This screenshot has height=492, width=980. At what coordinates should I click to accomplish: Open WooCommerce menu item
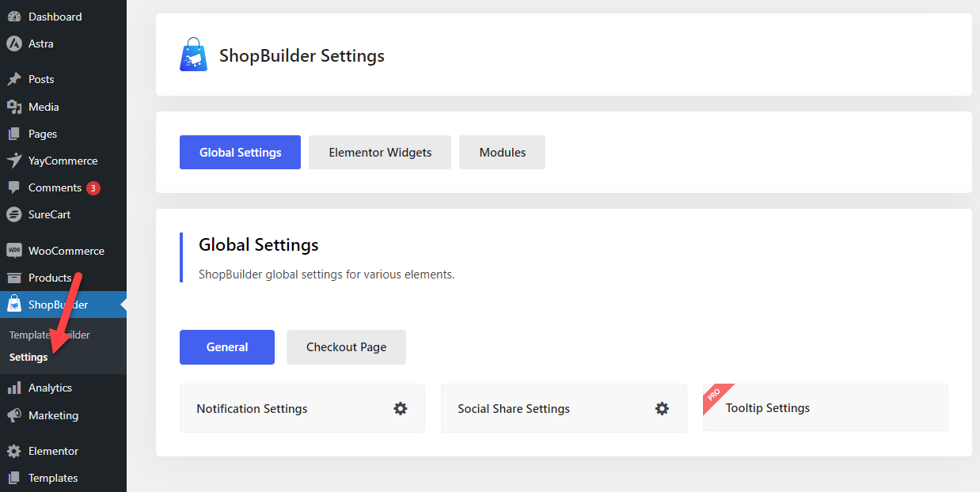pyautogui.click(x=63, y=251)
